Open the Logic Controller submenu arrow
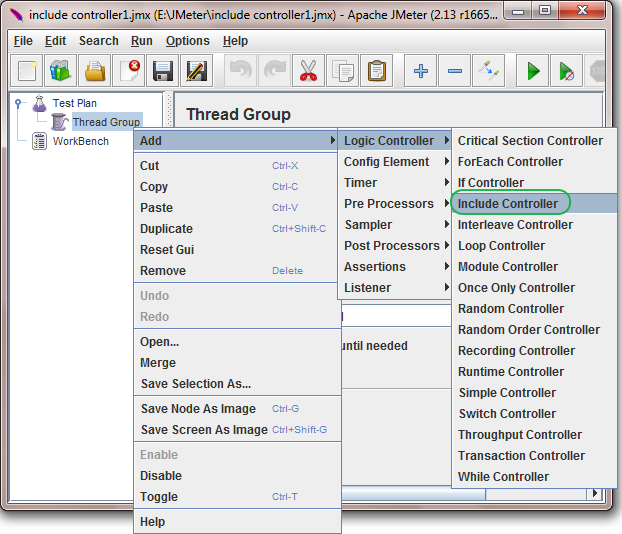 (447, 140)
